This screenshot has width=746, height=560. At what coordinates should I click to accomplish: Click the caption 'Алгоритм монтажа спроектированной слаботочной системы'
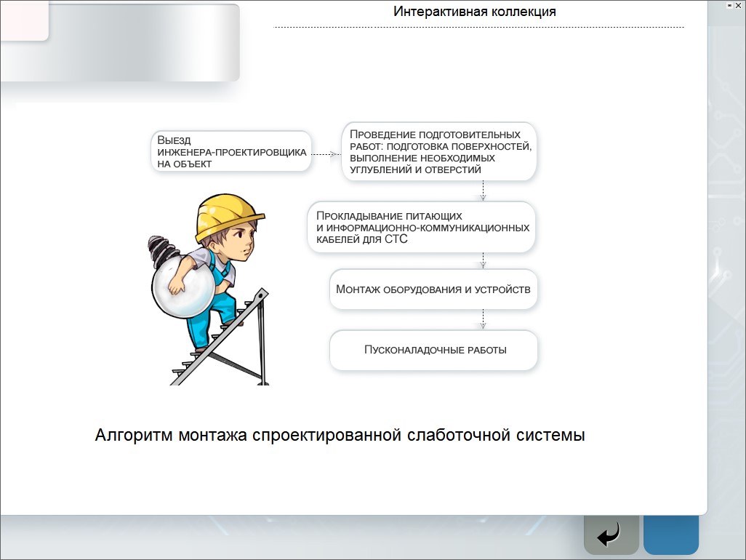coord(340,436)
